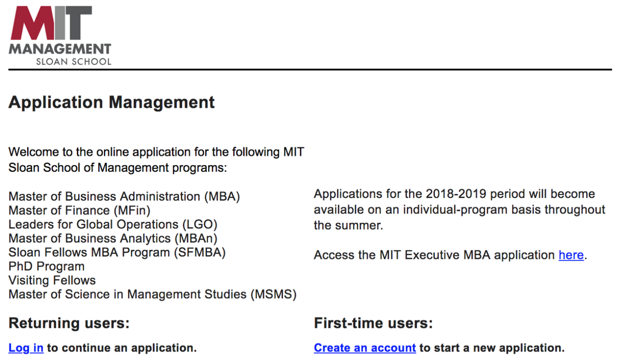This screenshot has width=621, height=364.
Task: Click the "Application Management" heading
Action: (x=112, y=103)
